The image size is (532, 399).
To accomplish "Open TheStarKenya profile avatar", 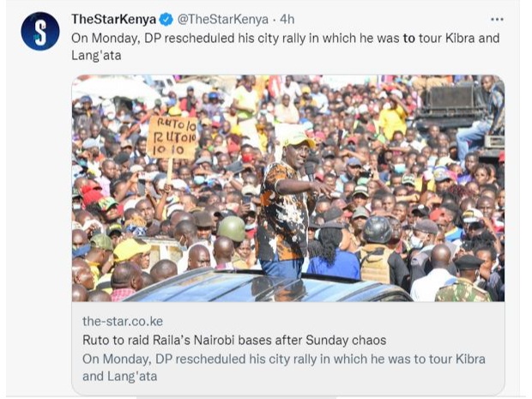I will point(40,31).
